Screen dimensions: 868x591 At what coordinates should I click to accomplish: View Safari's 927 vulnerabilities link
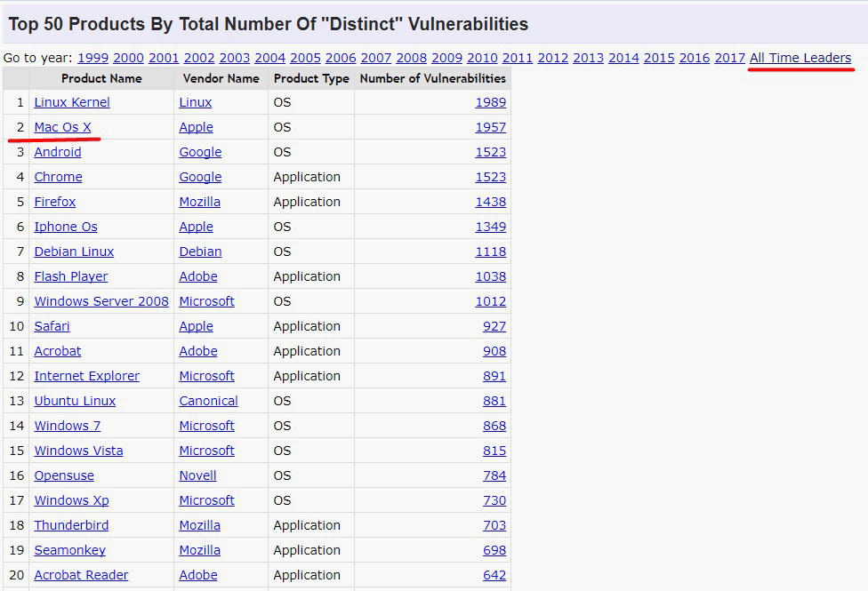click(494, 326)
